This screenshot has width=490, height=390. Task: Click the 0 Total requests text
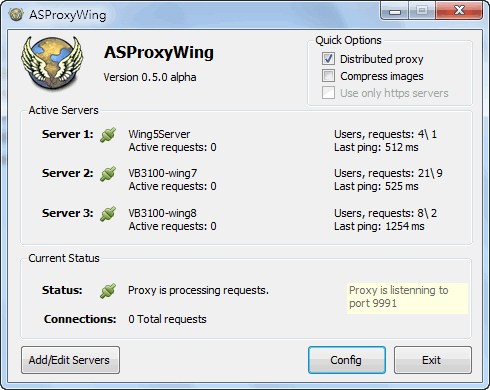click(167, 319)
